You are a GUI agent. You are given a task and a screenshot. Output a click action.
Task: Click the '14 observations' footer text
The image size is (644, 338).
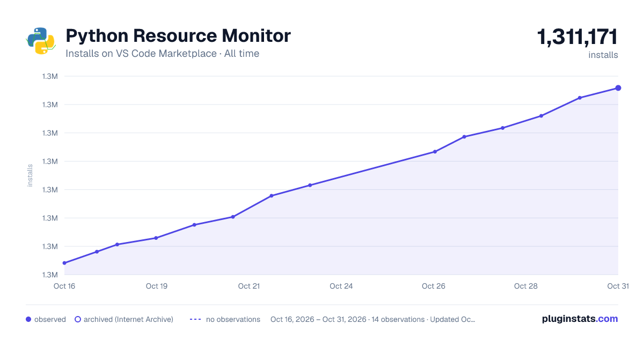coord(398,319)
